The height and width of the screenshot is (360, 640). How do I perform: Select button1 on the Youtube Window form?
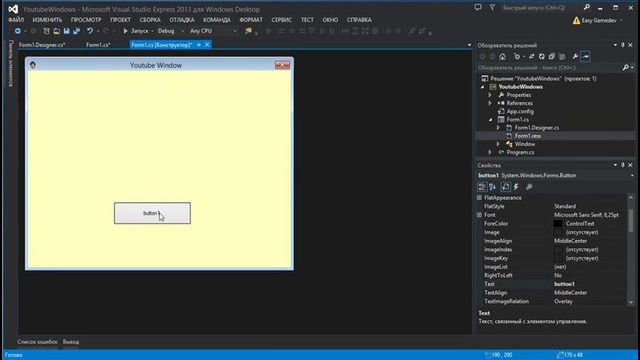[152, 213]
